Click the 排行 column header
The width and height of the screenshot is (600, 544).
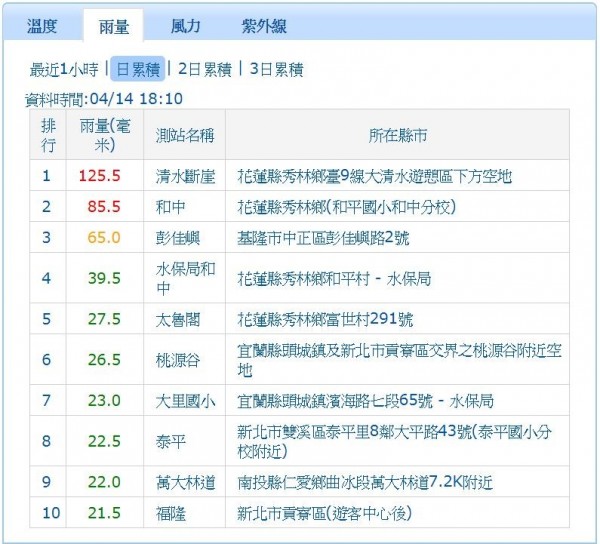pyautogui.click(x=48, y=135)
